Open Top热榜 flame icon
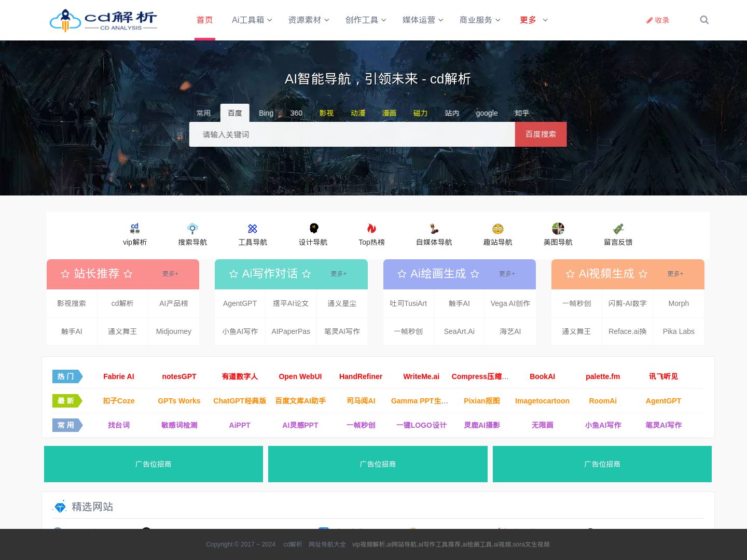This screenshot has width=747, height=560. point(371,228)
